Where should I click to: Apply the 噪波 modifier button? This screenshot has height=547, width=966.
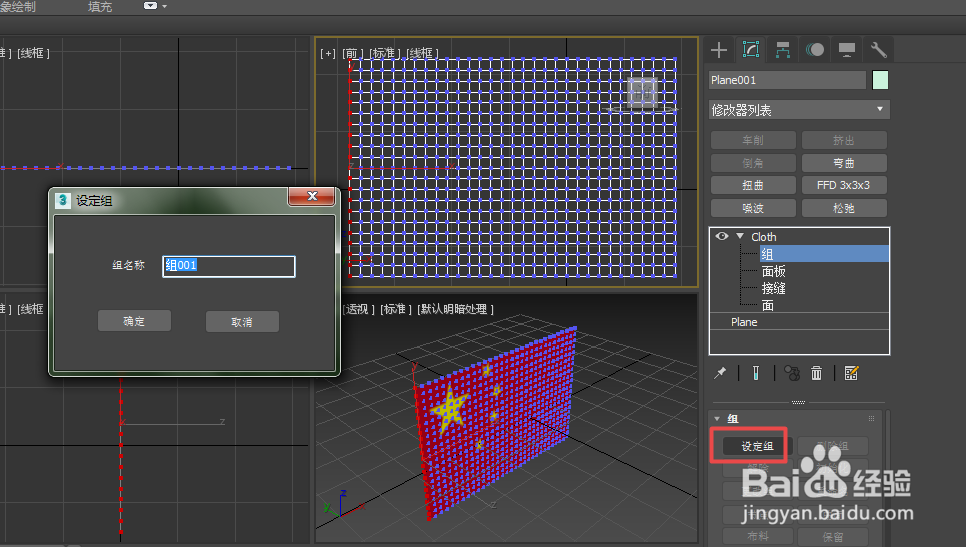(x=753, y=208)
